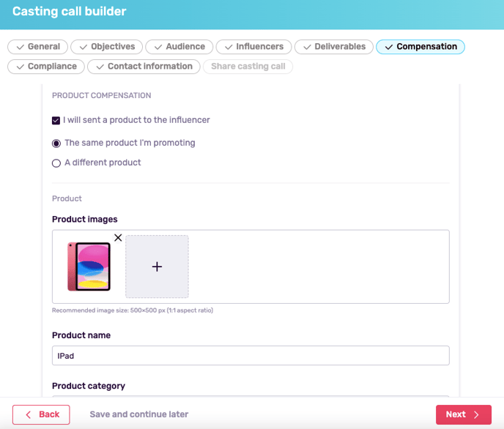Image resolution: width=504 pixels, height=429 pixels.
Task: Click 'Save and continue later'
Action: [x=139, y=414]
